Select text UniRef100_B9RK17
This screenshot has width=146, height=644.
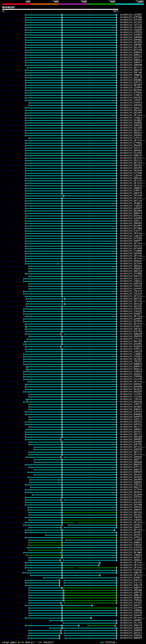[x=131, y=55]
